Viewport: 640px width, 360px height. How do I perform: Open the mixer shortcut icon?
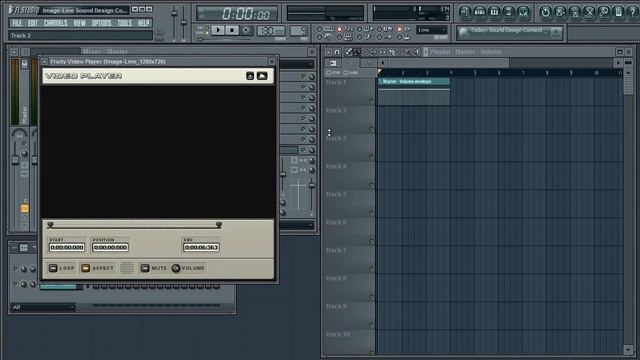tap(523, 12)
